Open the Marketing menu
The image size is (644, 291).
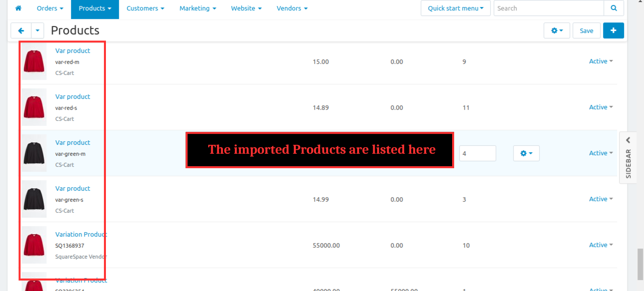tap(197, 8)
